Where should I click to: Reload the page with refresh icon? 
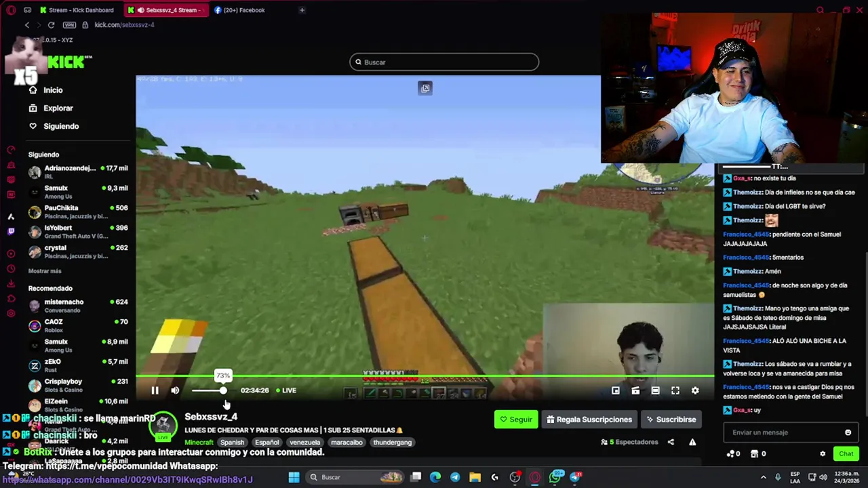pos(51,25)
